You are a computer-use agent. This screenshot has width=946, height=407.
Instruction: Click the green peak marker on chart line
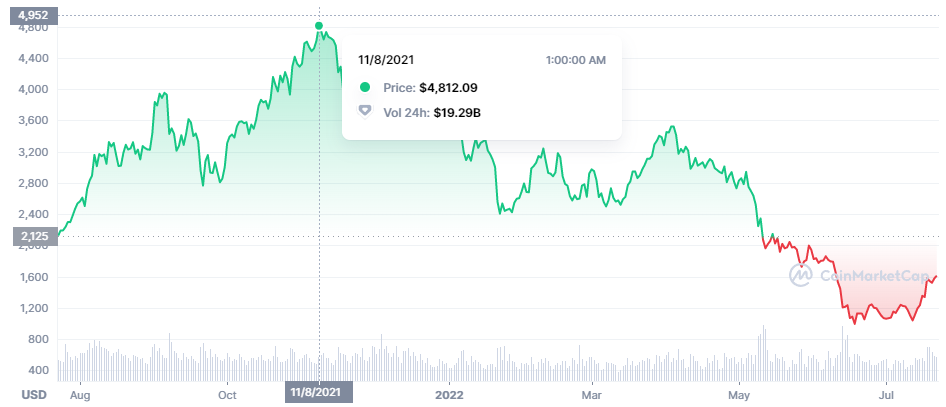[319, 26]
